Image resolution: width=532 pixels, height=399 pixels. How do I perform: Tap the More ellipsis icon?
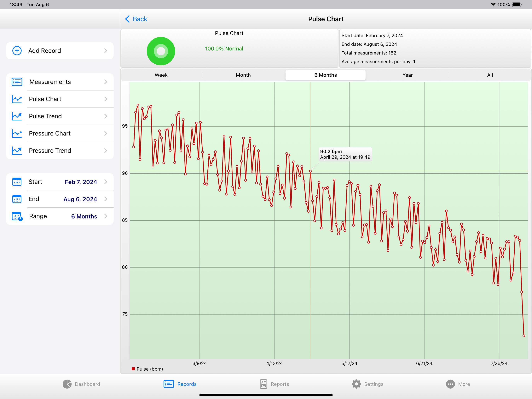tap(450, 384)
